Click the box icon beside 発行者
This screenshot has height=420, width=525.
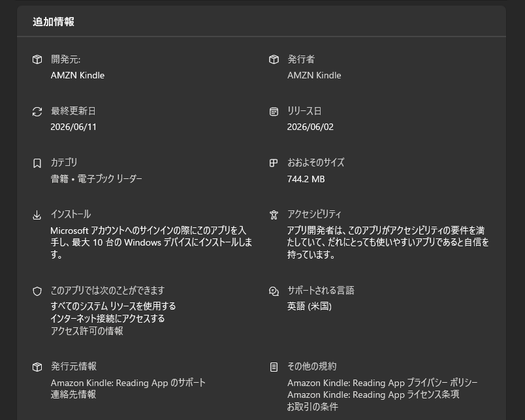pos(274,59)
